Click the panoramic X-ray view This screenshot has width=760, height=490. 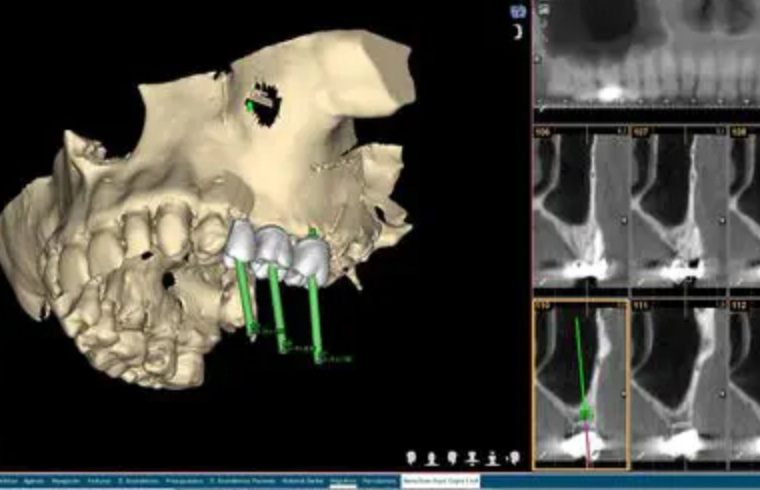click(650, 55)
